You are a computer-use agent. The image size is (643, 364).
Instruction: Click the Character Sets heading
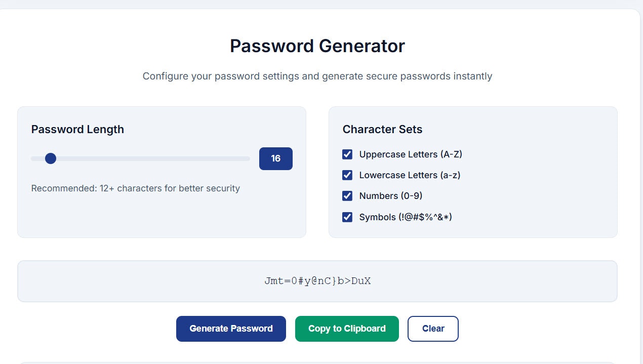click(383, 130)
